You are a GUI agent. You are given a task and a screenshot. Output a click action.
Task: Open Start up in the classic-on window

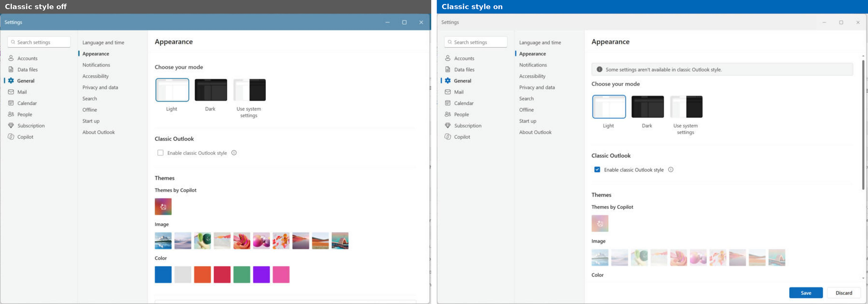tap(528, 121)
